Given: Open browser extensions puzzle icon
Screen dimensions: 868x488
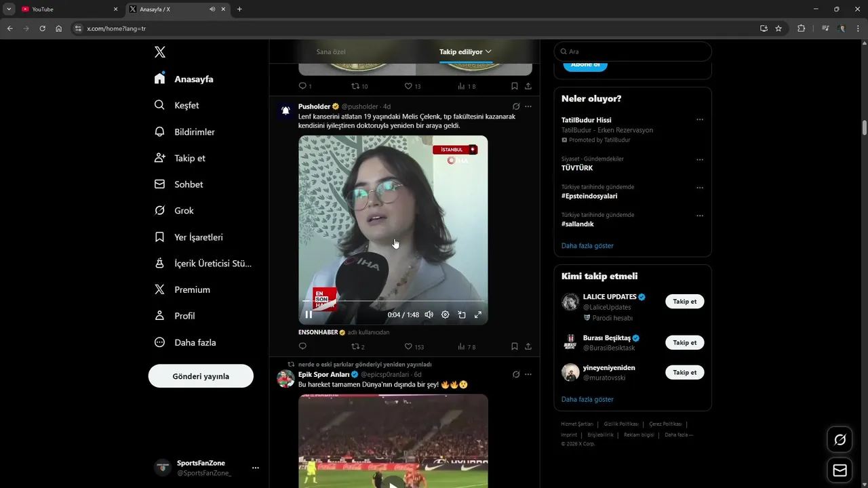Looking at the screenshot, I should click(x=801, y=28).
